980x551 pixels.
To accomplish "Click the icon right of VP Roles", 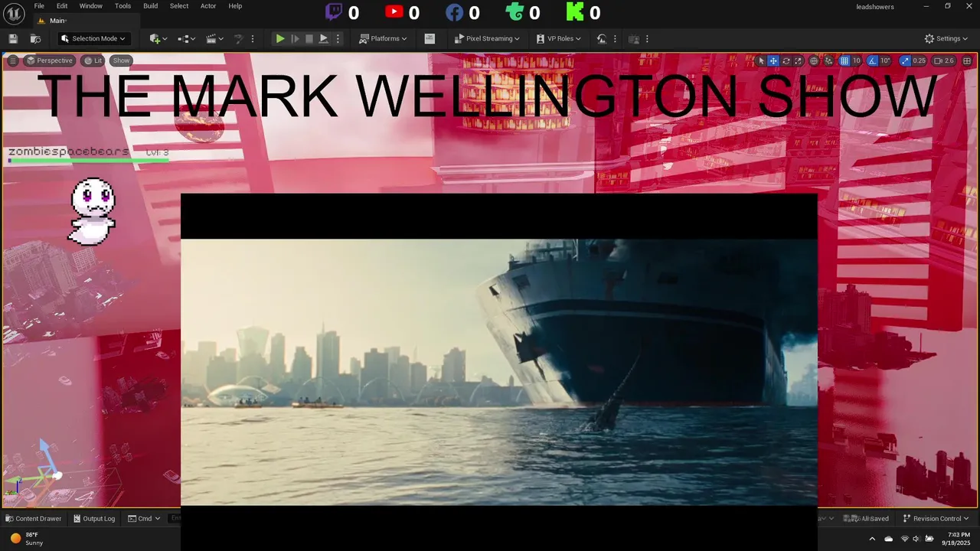I will [603, 39].
